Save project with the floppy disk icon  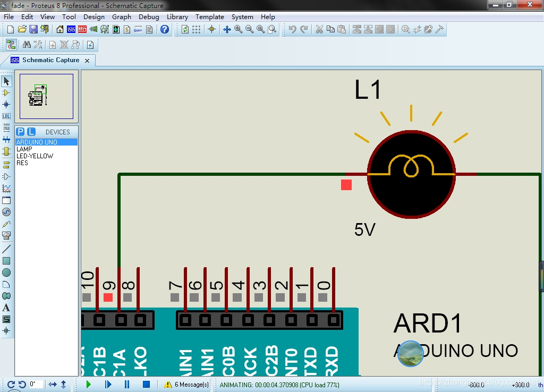33,30
